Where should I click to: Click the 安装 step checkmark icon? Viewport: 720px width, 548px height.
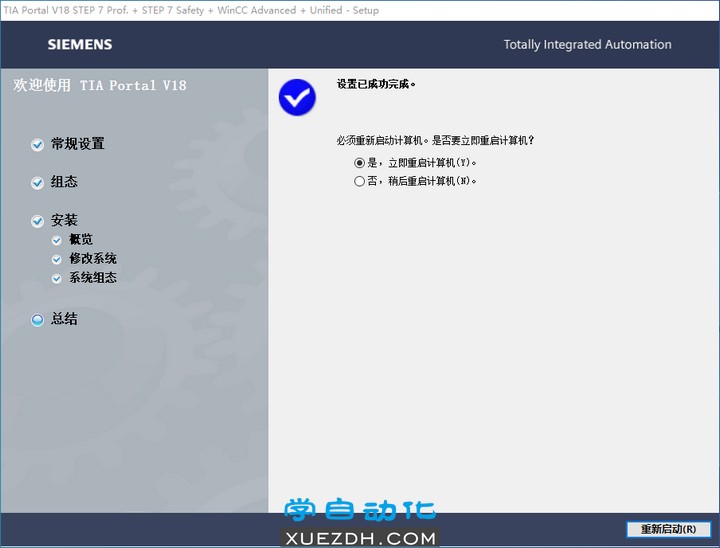(37, 221)
